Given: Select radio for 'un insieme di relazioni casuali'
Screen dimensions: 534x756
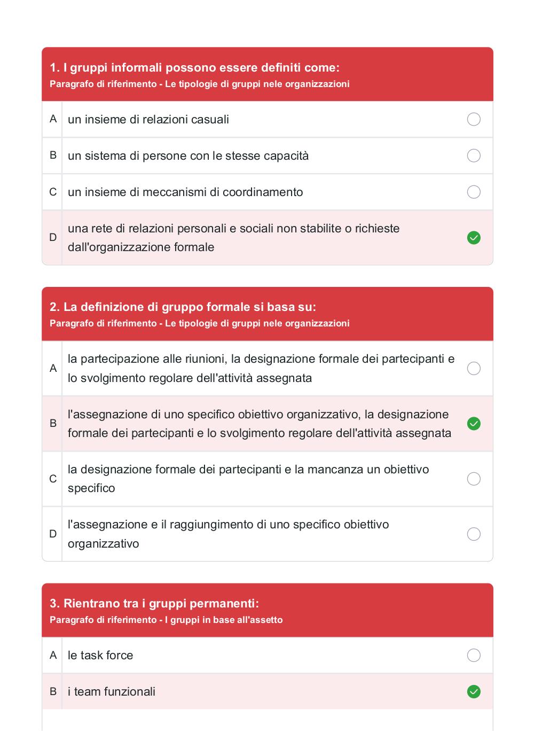Looking at the screenshot, I should coord(474,119).
